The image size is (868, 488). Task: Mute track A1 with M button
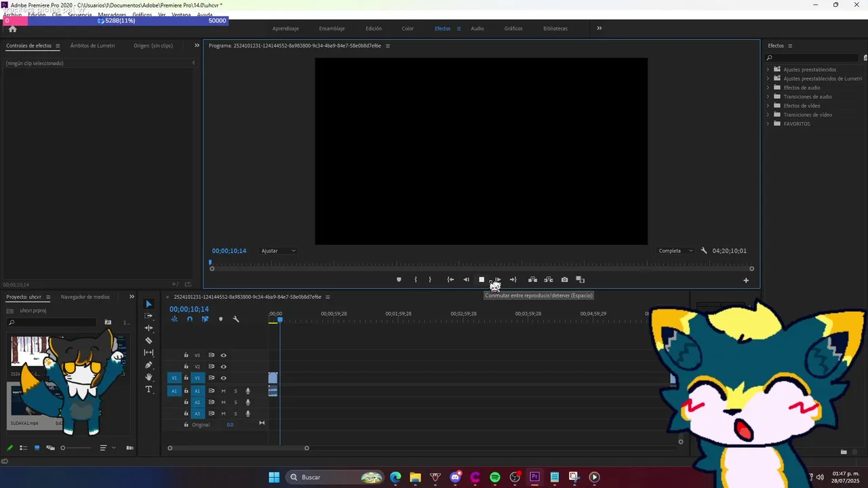[223, 391]
